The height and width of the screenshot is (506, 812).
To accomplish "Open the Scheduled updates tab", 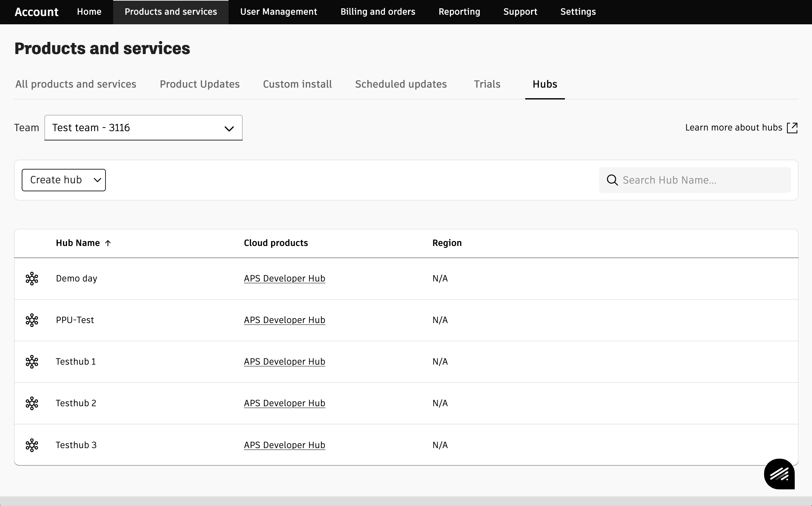I will [401, 84].
